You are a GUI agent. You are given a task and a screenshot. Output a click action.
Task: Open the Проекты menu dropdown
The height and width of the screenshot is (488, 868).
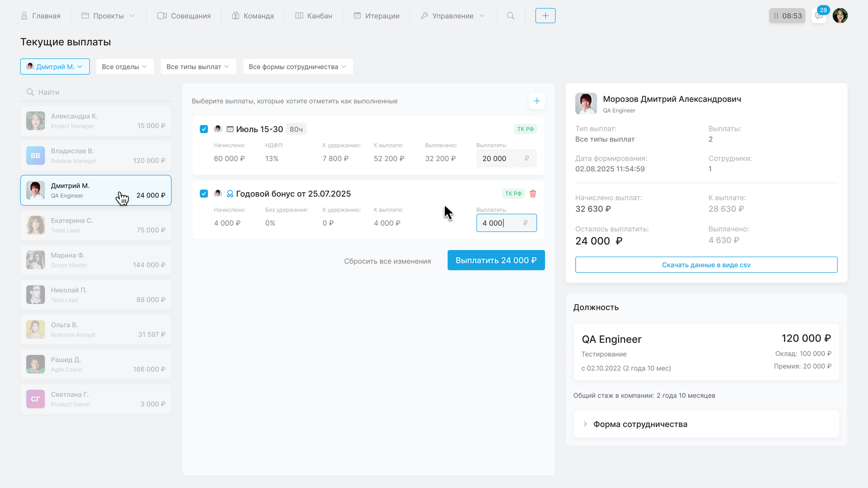pyautogui.click(x=108, y=15)
